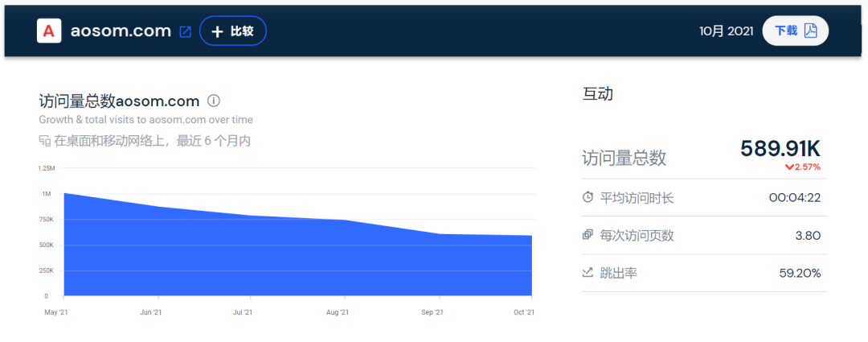Click the 250K y-axis label
The width and height of the screenshot is (868, 342).
coord(47,270)
